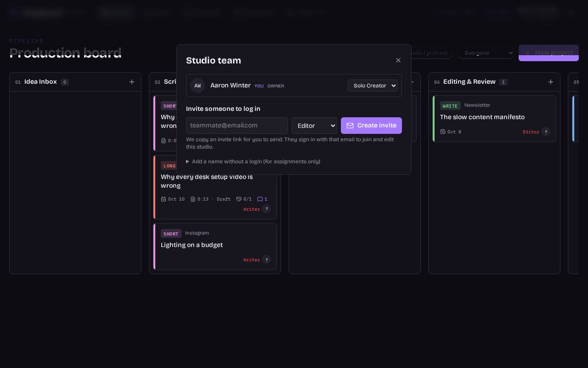Click the Draft status on desk setup card

[x=224, y=199]
